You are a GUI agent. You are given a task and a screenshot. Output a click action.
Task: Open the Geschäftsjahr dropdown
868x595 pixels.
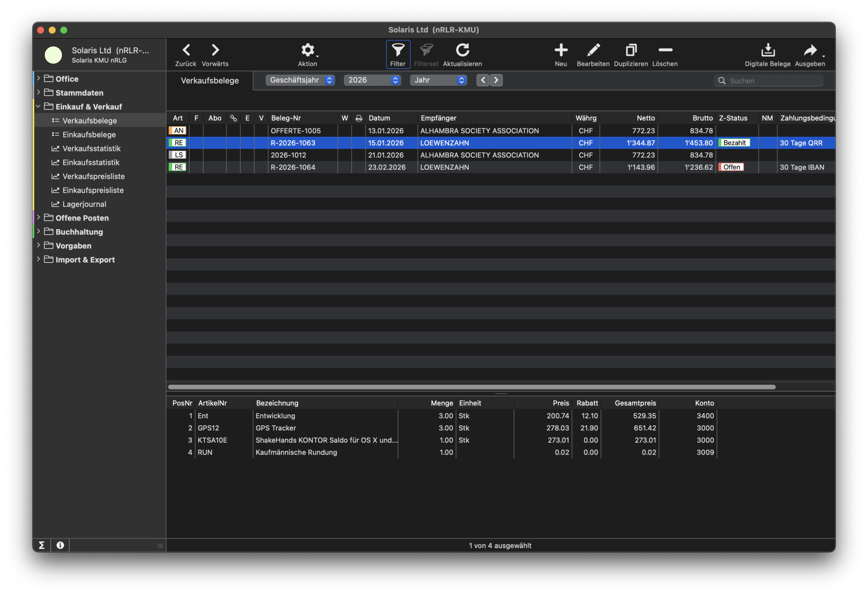[x=300, y=80]
